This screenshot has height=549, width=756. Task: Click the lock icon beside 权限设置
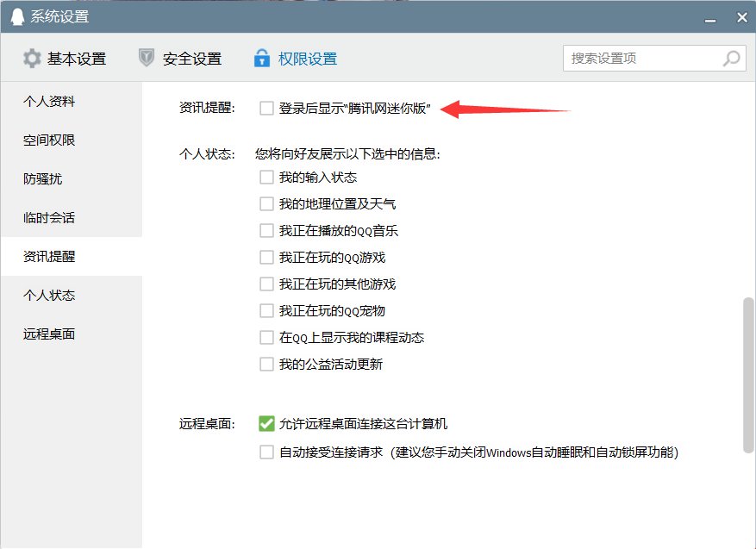(x=260, y=58)
